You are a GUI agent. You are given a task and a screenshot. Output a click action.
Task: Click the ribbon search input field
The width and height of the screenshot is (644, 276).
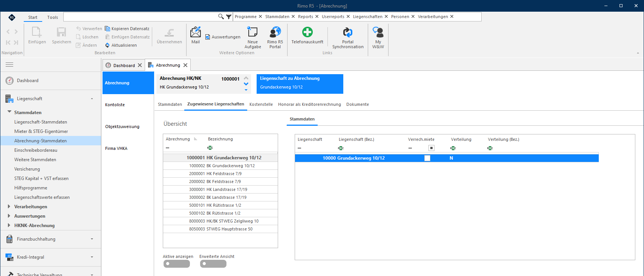pyautogui.click(x=140, y=17)
